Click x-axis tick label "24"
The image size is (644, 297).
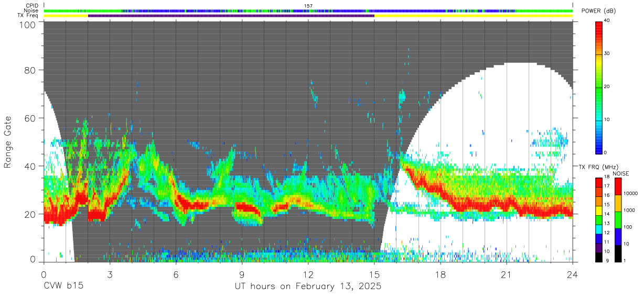[573, 274]
